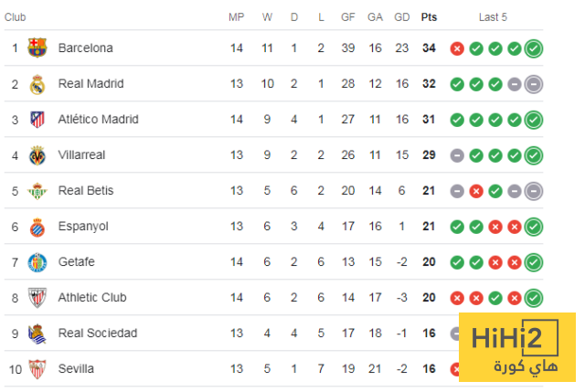This screenshot has width=585, height=392.
Task: Open the Villarreal team name link
Action: pyautogui.click(x=83, y=155)
